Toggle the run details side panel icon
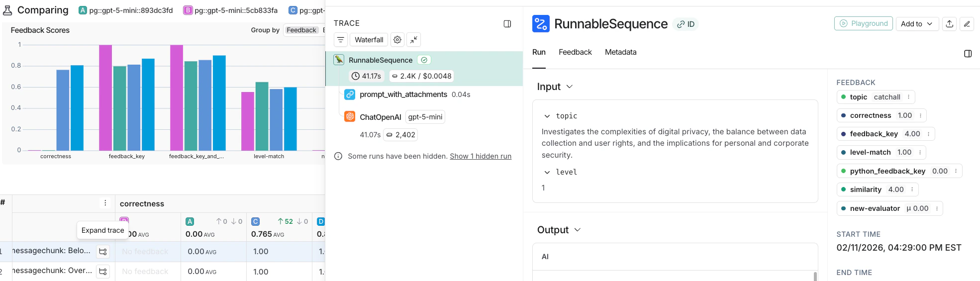 tap(968, 54)
